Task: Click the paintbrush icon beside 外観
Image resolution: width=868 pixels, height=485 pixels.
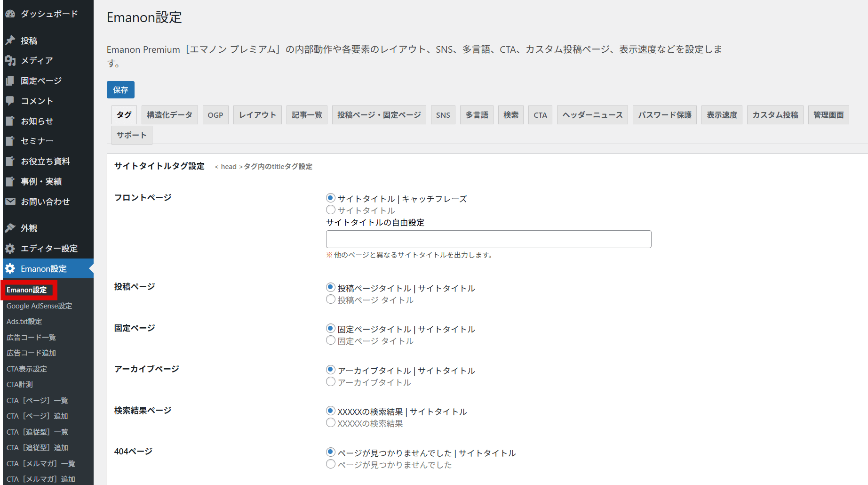Action: (10, 228)
